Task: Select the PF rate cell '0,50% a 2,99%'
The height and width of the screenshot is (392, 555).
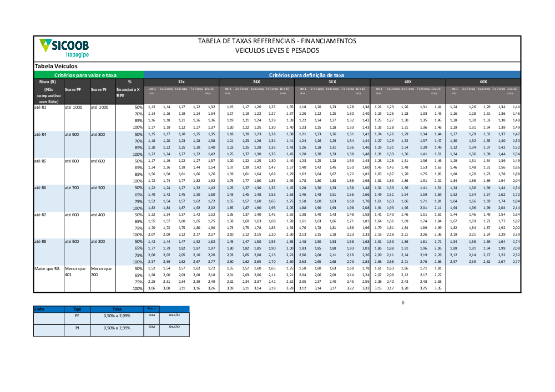Action: pos(117,315)
